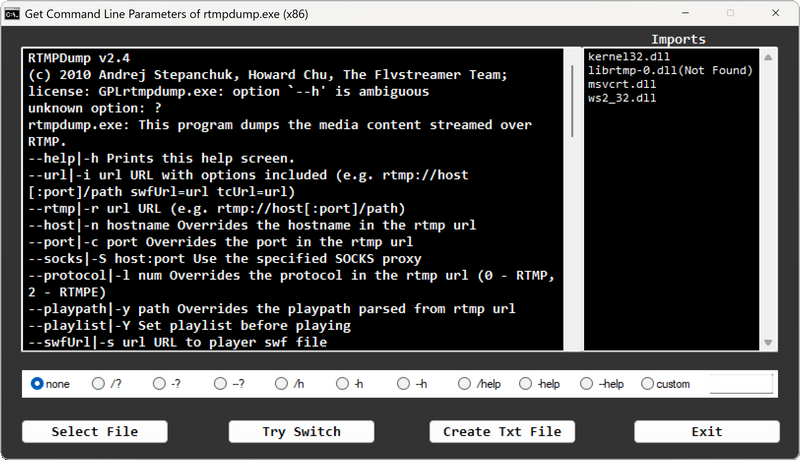The width and height of the screenshot is (800, 460).
Task: Select the "--h" radio button
Action: [412, 384]
